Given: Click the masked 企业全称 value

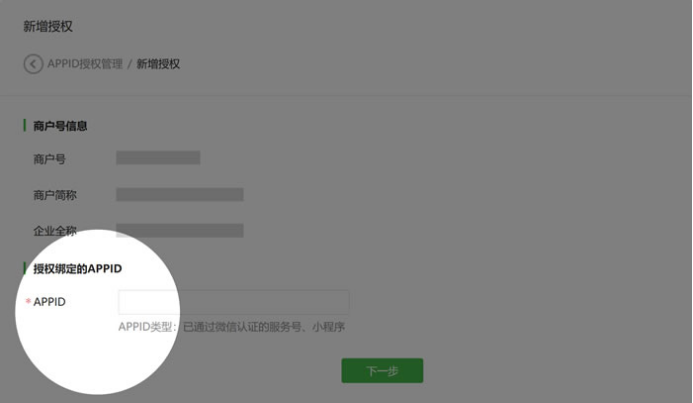Looking at the screenshot, I should click(x=180, y=230).
